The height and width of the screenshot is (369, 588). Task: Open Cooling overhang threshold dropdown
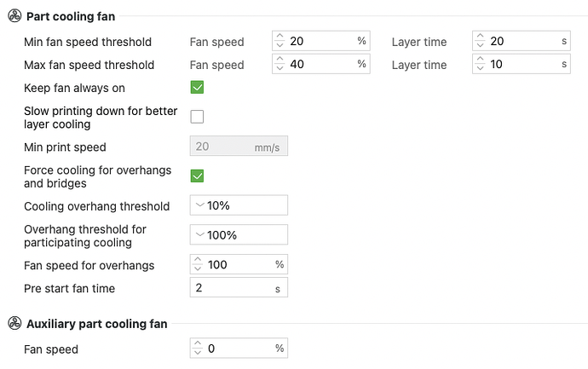point(239,205)
